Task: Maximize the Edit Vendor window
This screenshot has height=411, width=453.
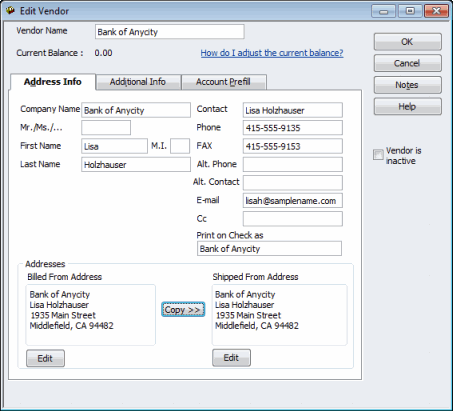Action: (410, 11)
